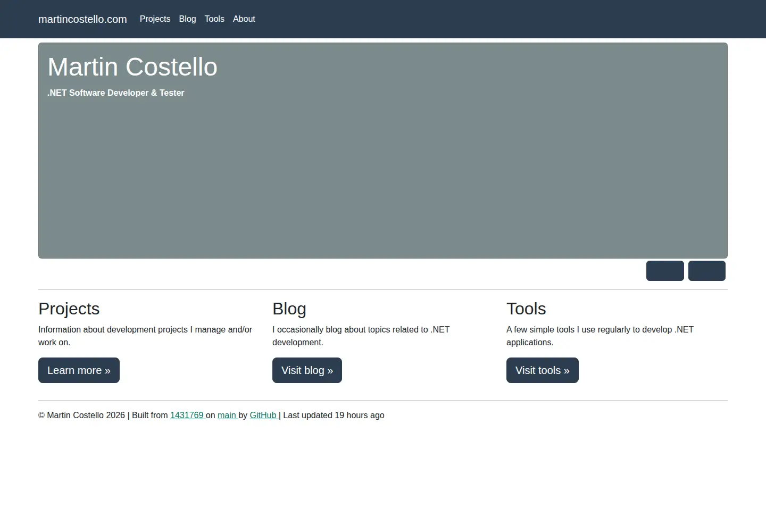Open the GitHub link in the footer
766x532 pixels.
point(263,415)
